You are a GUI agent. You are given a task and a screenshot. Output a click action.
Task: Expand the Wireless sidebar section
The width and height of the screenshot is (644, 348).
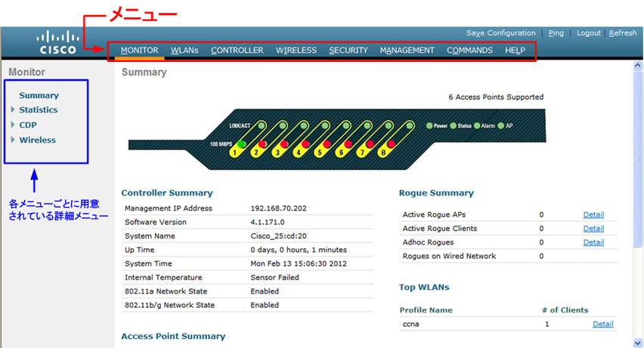37,140
